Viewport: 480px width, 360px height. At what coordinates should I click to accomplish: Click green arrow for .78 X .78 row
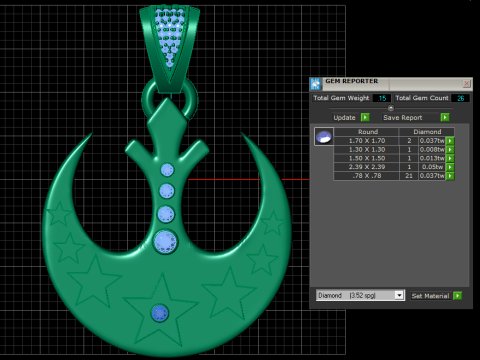pyautogui.click(x=450, y=176)
